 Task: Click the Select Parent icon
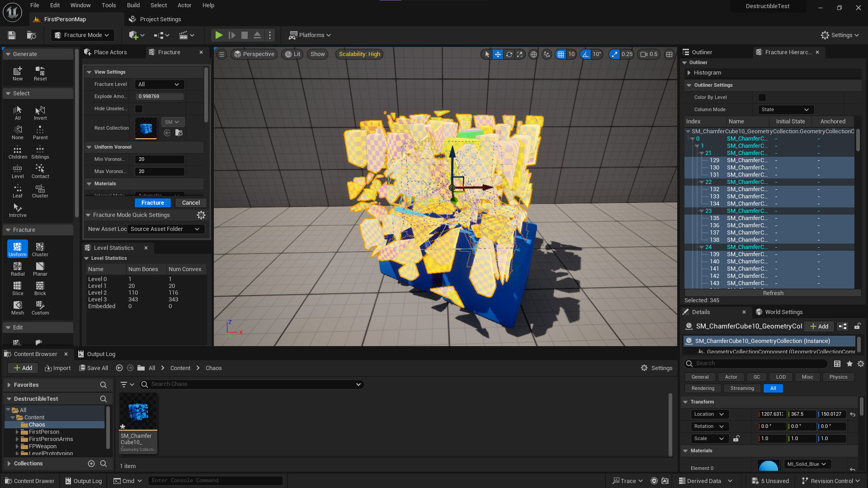click(40, 132)
